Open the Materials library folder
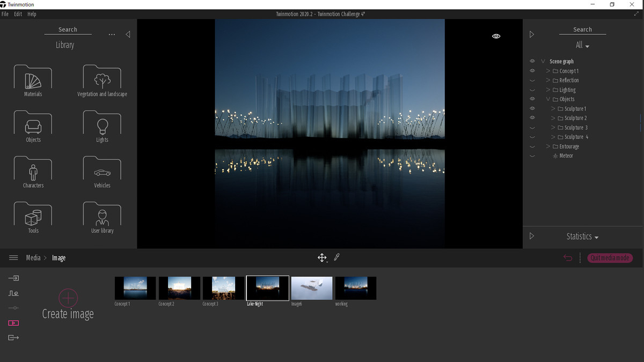Viewport: 644px width, 362px height. 33,81
